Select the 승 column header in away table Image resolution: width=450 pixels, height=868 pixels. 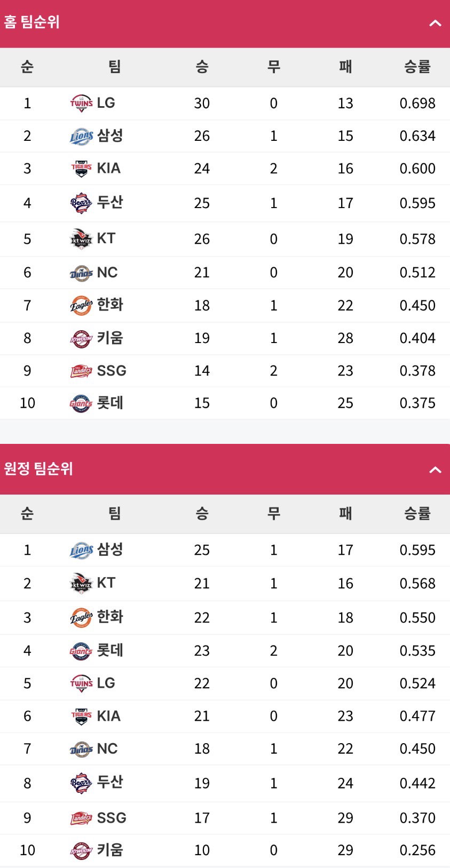202,514
